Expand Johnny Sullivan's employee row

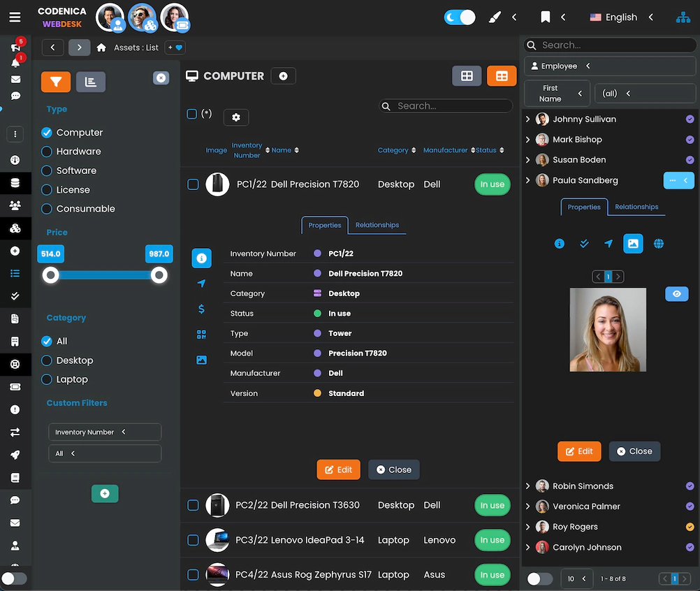pos(529,119)
